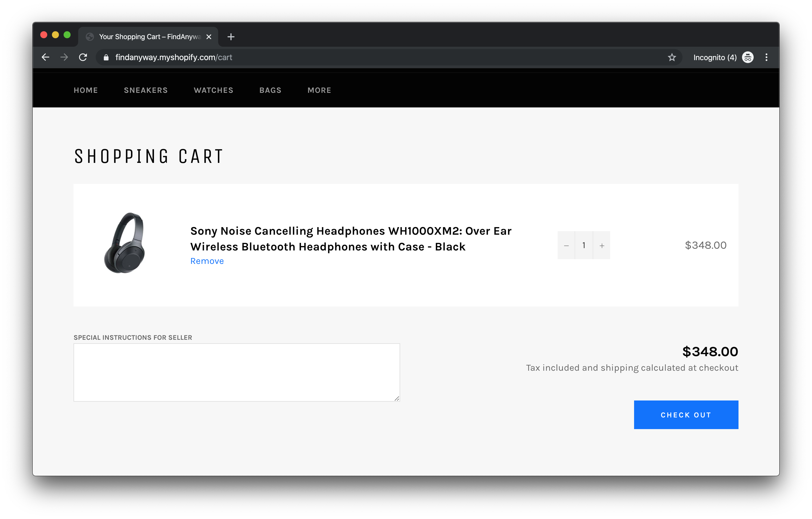Open the Sony Noise Cancelling Headphones product link
Image resolution: width=812 pixels, height=519 pixels.
(351, 238)
